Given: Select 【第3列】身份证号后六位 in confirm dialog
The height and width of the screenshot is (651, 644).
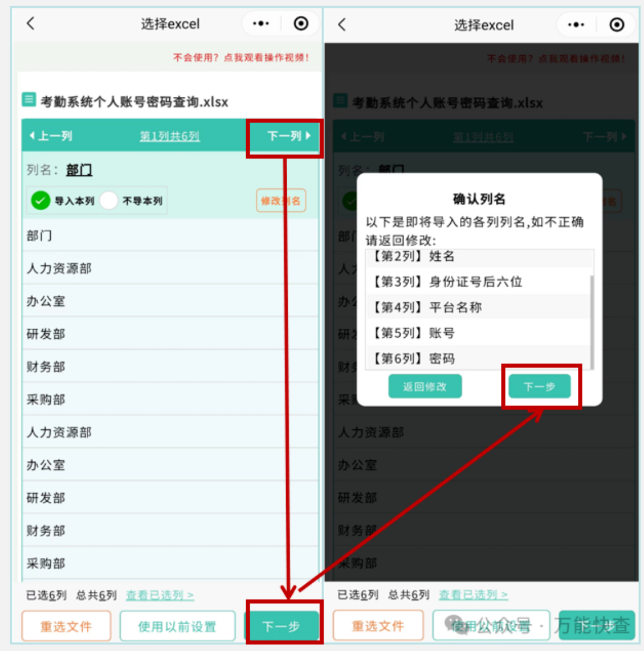Looking at the screenshot, I should (x=479, y=282).
